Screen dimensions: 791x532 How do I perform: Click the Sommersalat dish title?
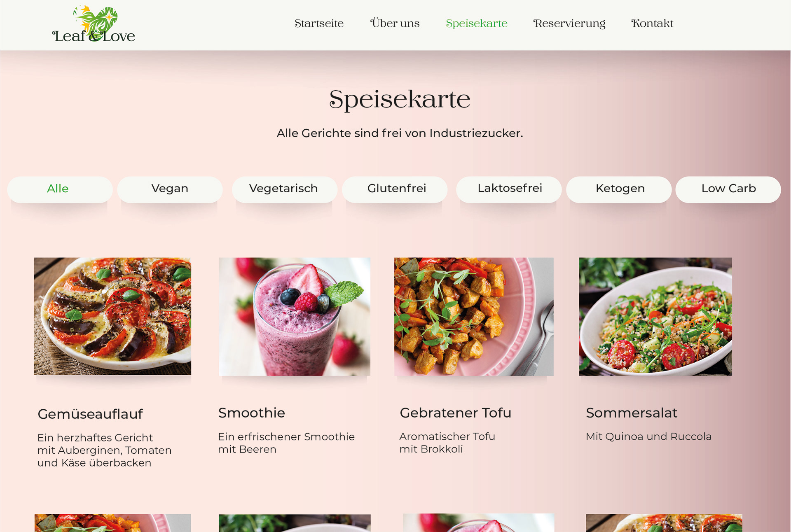(632, 413)
